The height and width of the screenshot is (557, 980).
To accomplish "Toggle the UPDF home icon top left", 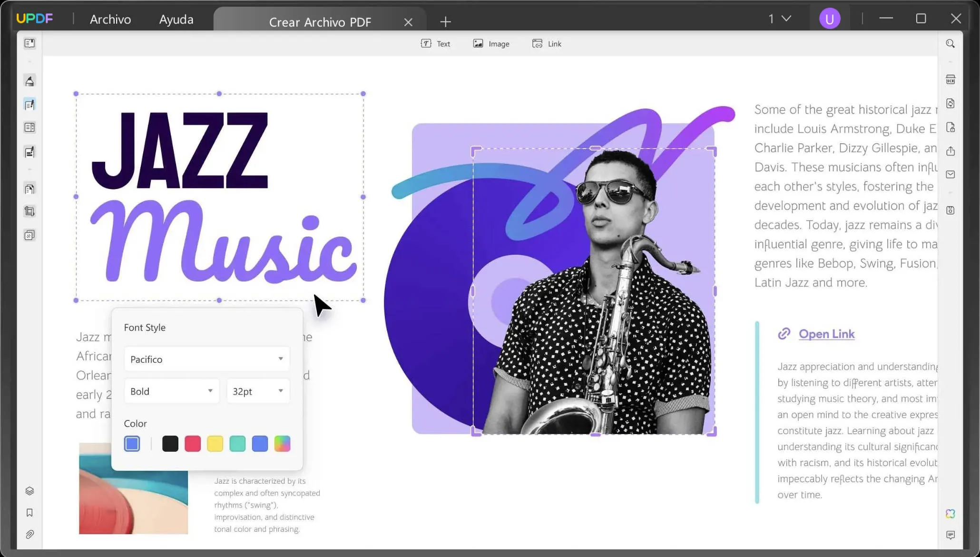I will (x=35, y=18).
